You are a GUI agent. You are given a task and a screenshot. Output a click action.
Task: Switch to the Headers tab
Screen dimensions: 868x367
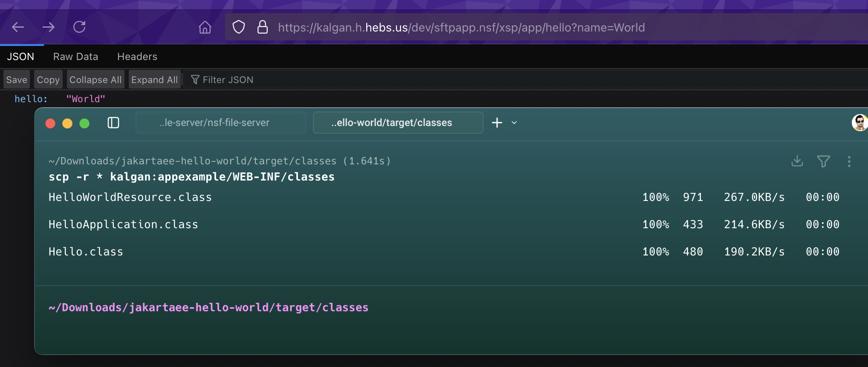(x=137, y=57)
